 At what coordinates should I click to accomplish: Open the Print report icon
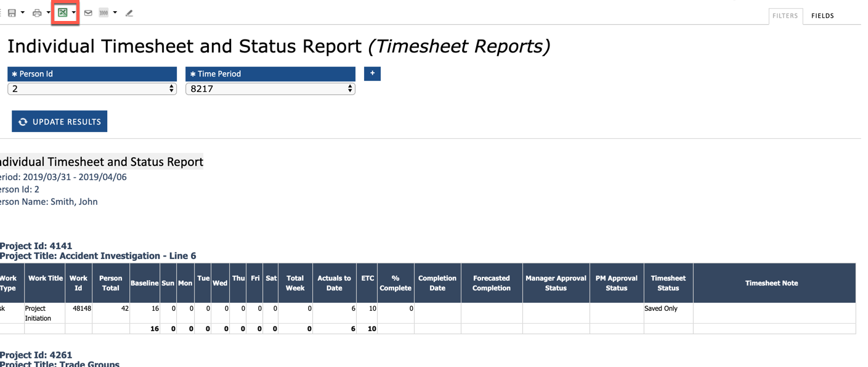[x=37, y=12]
